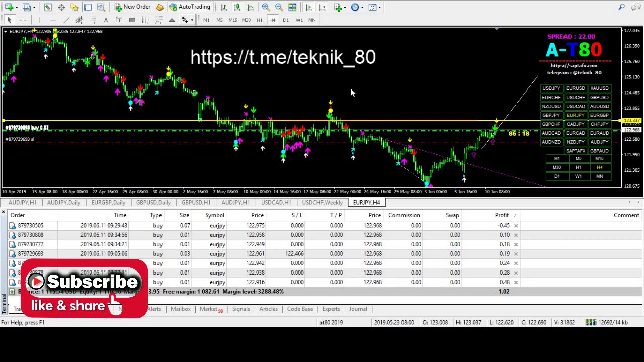
Task: Open the Indicators list dropdown arrow
Action: (346, 7)
